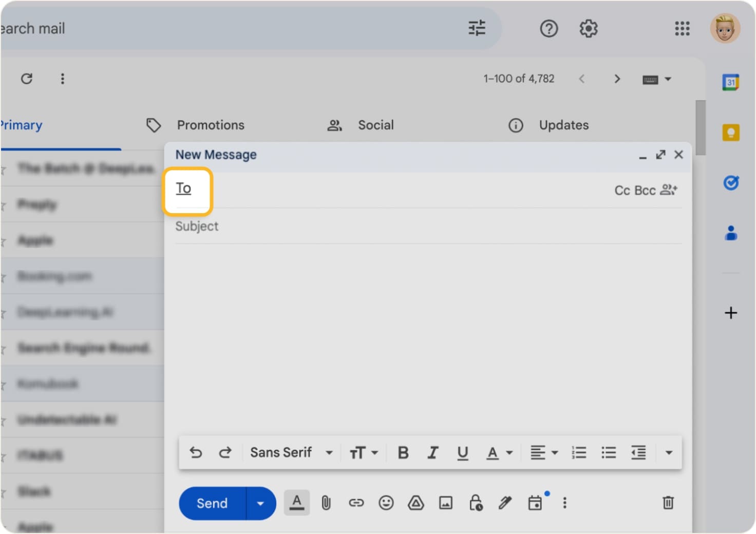Insert files using Google Drive

tap(415, 503)
